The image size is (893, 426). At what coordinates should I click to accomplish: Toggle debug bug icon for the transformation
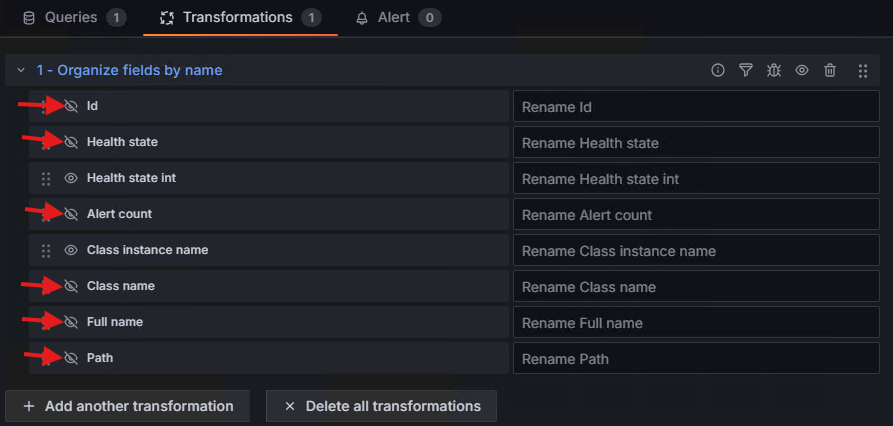click(x=774, y=70)
